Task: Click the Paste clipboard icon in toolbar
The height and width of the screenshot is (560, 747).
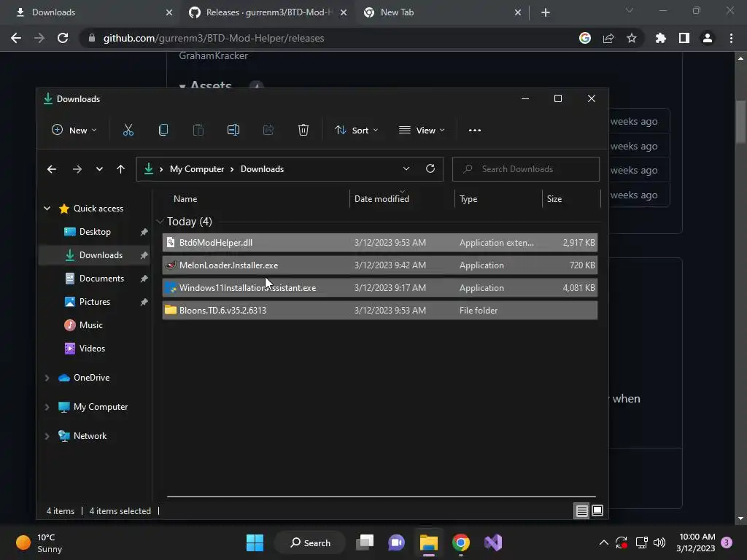Action: [x=198, y=130]
